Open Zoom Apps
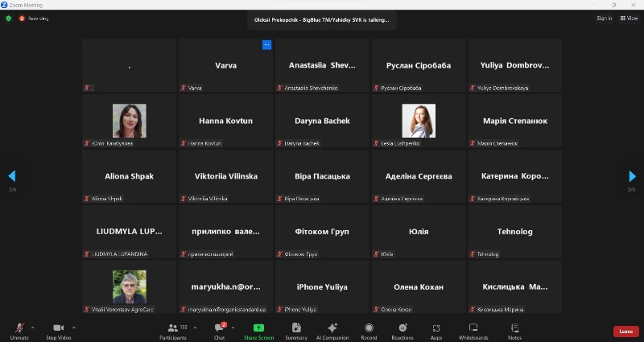Image resolution: width=644 pixels, height=342 pixels. (436, 330)
